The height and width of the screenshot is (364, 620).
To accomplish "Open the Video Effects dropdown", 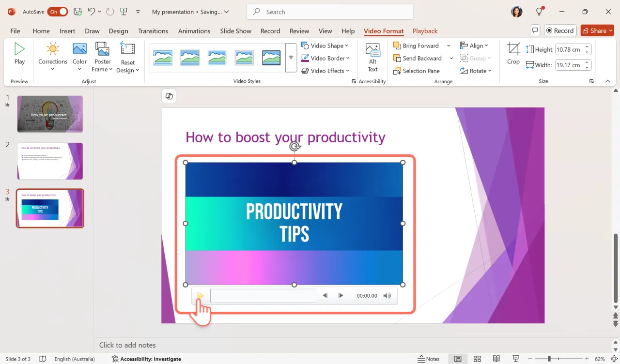I will tap(325, 71).
